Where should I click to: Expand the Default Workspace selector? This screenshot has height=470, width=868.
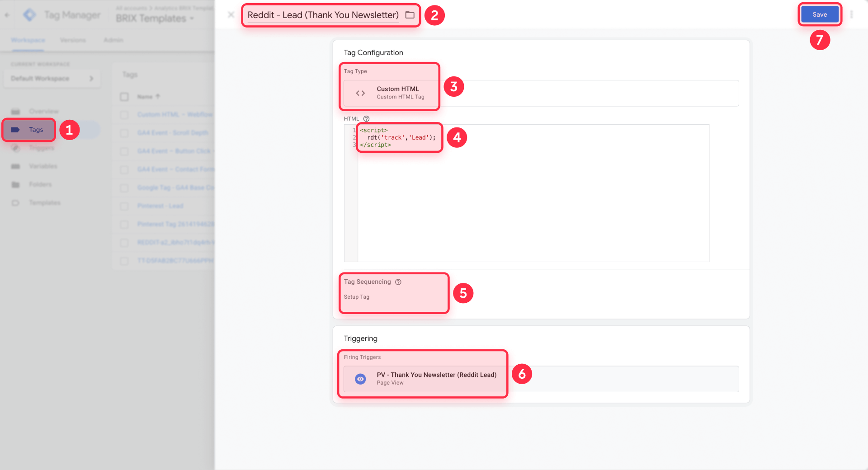click(52, 78)
